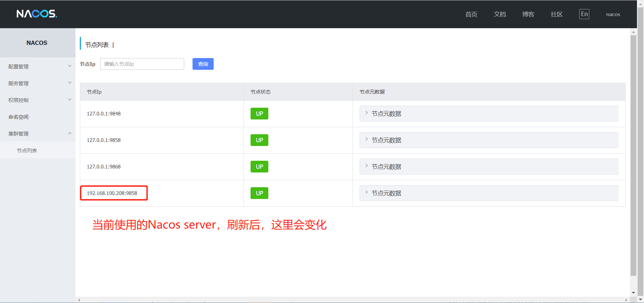Expand the 服务管理 sidebar menu

pyautogui.click(x=38, y=83)
